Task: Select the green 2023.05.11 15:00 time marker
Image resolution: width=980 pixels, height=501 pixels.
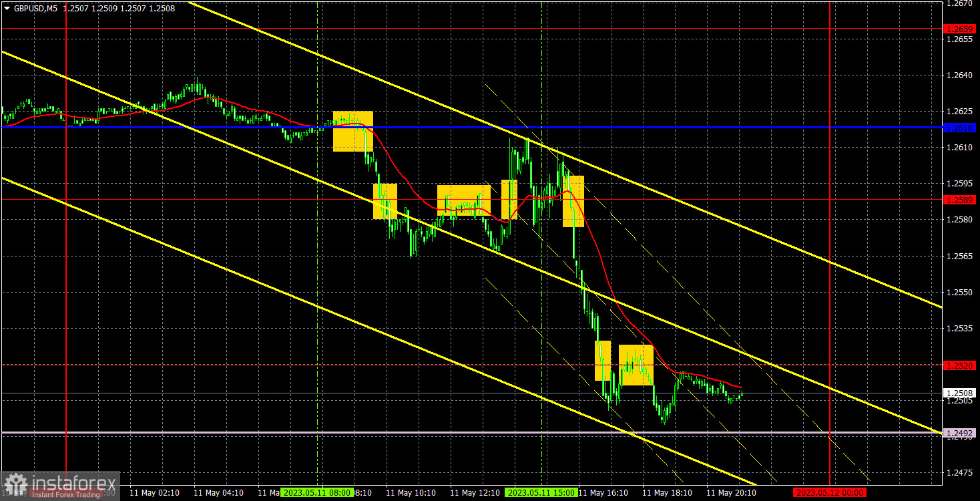Action: (x=541, y=492)
